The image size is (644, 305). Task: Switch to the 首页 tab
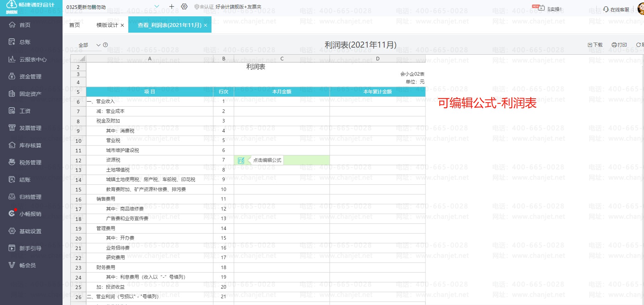pos(75,25)
